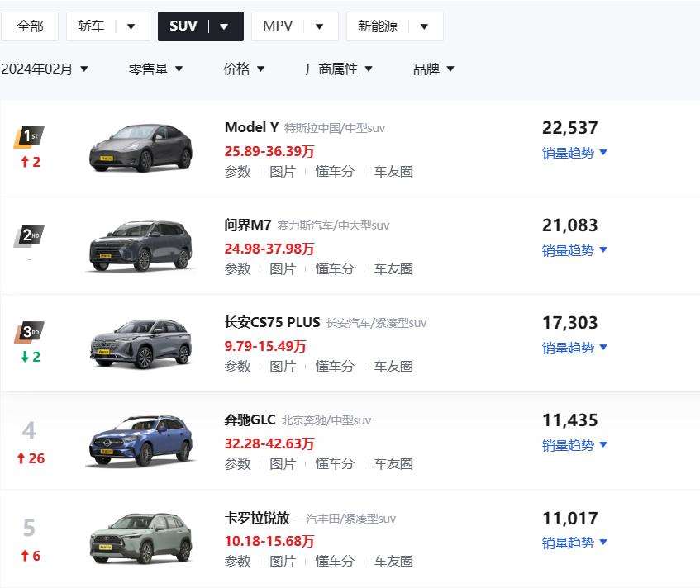Select the 新能源 category tab
The width and height of the screenshot is (700, 588).
coord(378,26)
